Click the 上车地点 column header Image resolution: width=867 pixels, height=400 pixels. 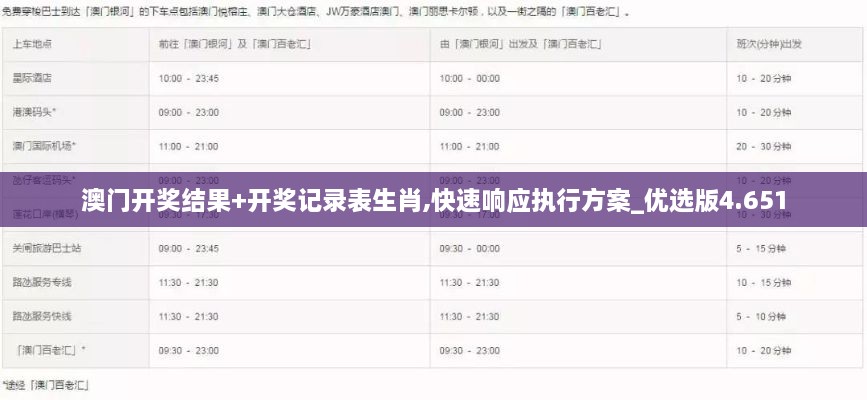click(32, 45)
